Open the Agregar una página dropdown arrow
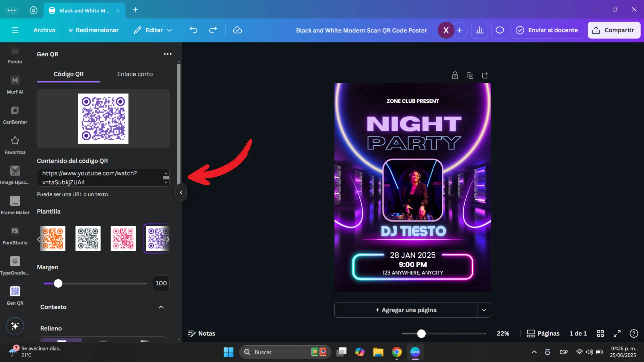Screen dimensions: 644x362 484,310
